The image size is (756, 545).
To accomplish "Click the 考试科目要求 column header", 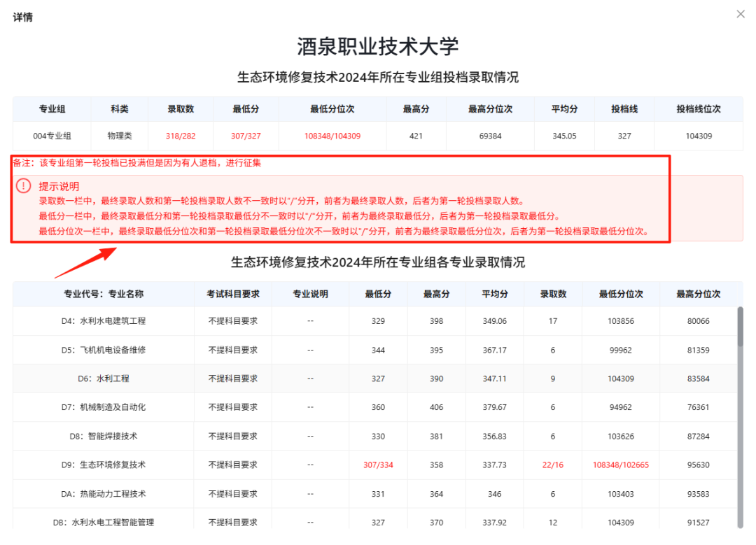I will pyautogui.click(x=234, y=295).
